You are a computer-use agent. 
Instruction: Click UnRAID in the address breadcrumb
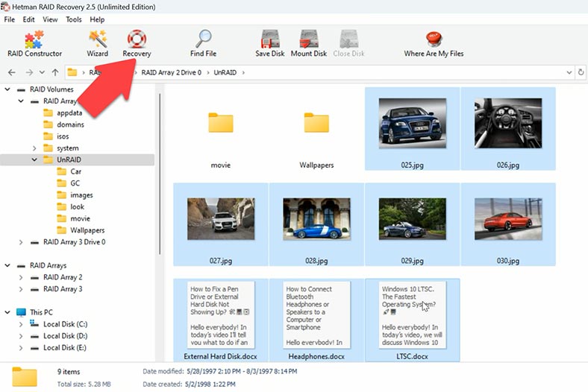[225, 72]
